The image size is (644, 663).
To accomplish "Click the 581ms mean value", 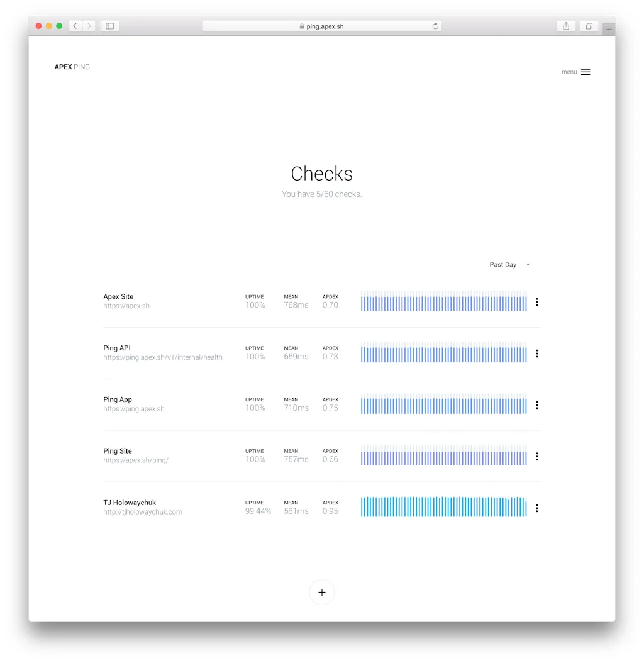I will tap(296, 511).
